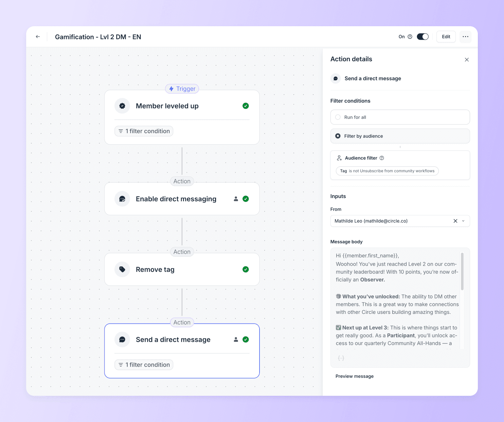Select the Member leveled up badge icon
The height and width of the screenshot is (422, 504).
tap(122, 106)
